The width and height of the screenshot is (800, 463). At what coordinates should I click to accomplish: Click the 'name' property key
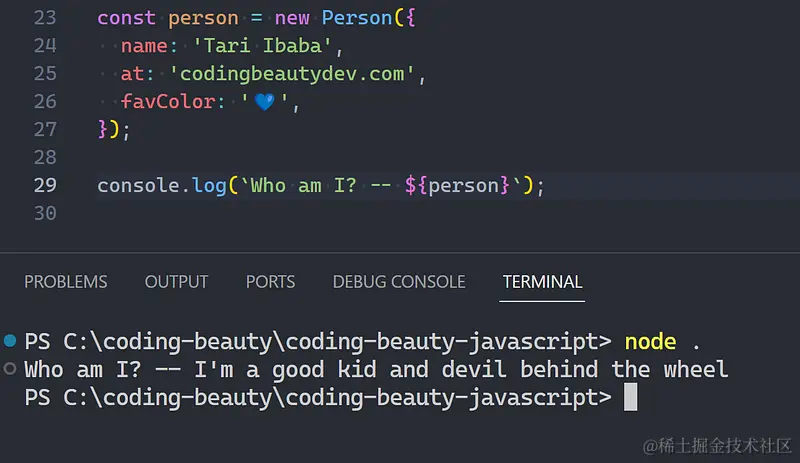(x=144, y=46)
